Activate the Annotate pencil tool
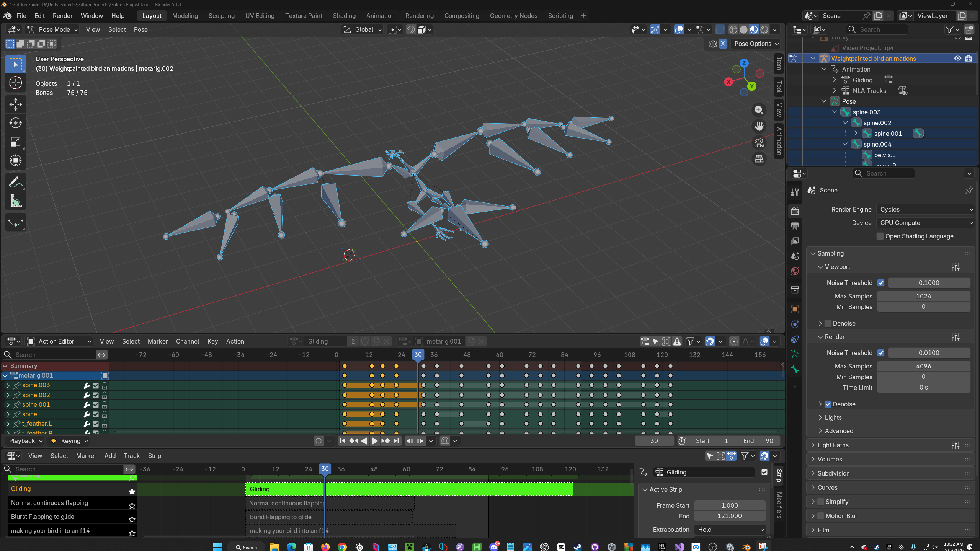The height and width of the screenshot is (551, 980). click(16, 182)
